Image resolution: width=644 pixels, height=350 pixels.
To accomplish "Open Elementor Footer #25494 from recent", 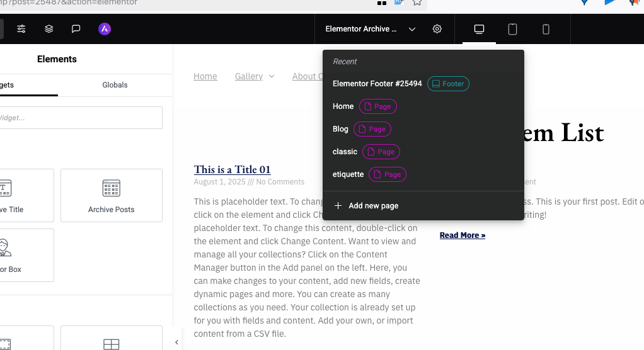I will [x=377, y=84].
